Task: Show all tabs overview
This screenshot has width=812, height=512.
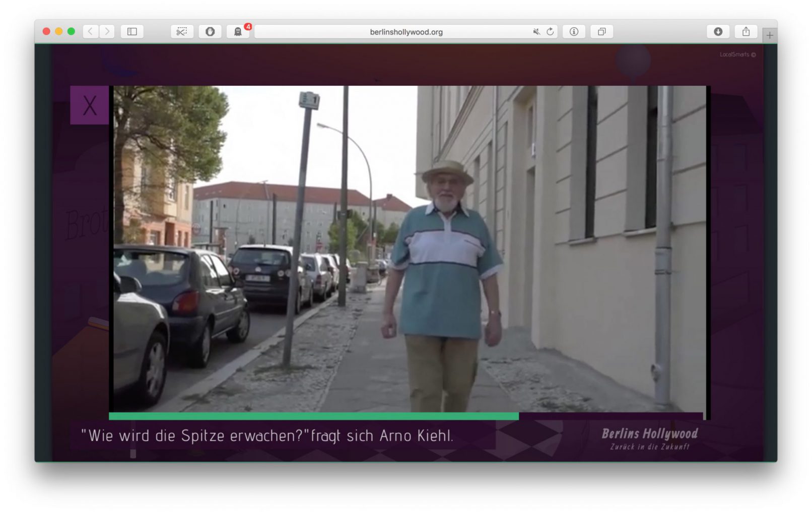Action: pos(601,31)
